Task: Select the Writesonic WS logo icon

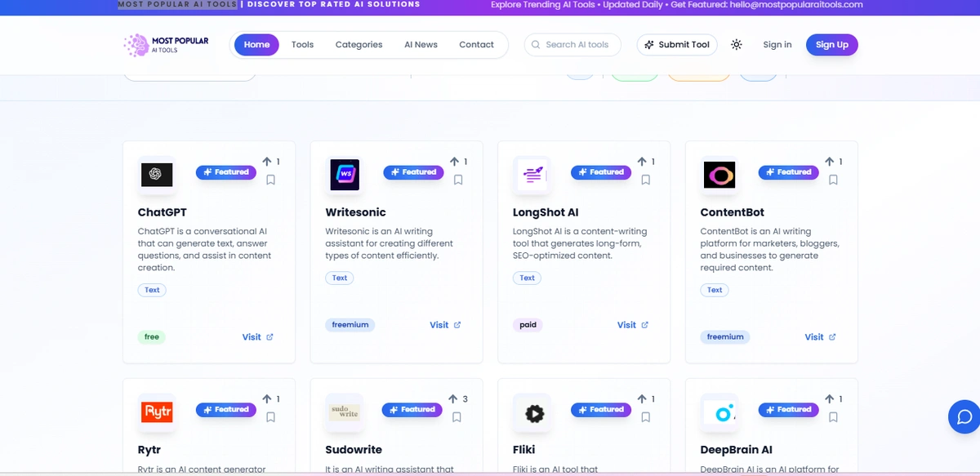Action: [x=345, y=174]
